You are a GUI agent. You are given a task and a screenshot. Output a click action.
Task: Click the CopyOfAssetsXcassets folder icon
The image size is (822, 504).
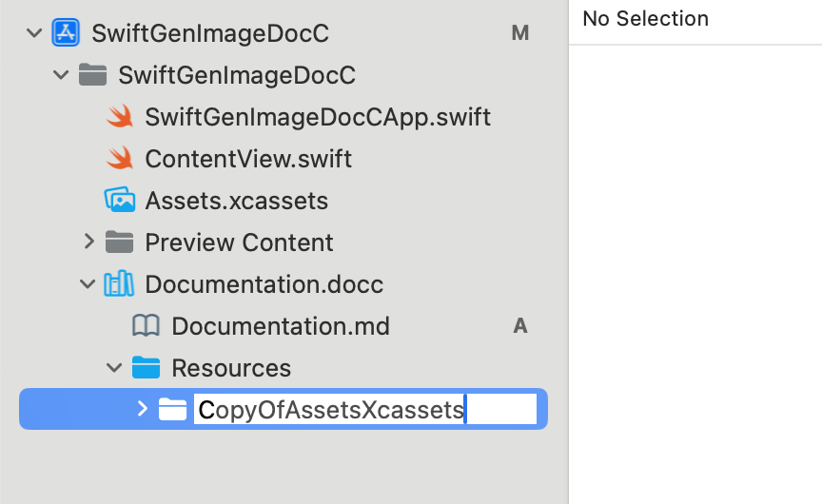[172, 410]
